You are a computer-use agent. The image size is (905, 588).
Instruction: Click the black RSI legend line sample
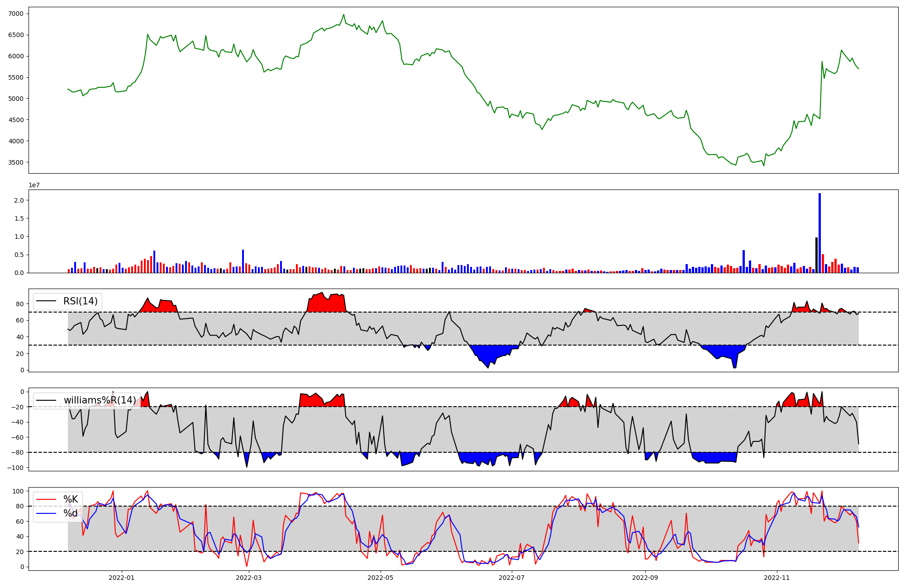pyautogui.click(x=46, y=301)
